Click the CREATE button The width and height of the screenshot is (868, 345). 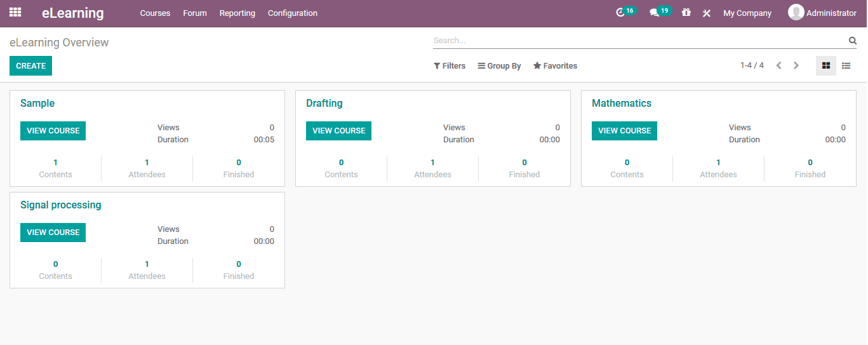click(30, 66)
